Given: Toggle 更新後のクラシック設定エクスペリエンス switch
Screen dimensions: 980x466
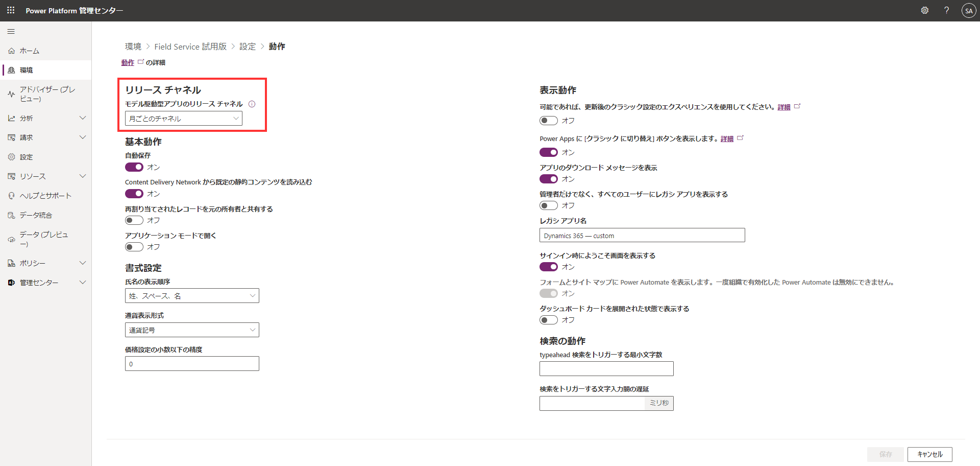Looking at the screenshot, I should [x=549, y=121].
